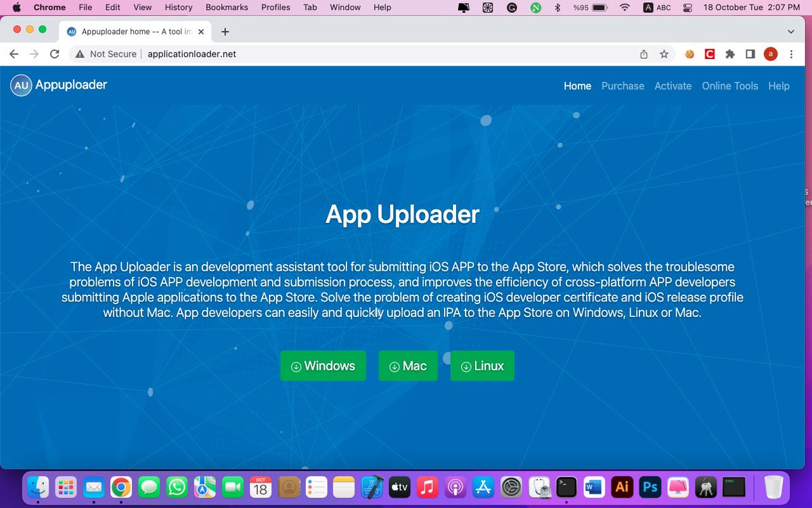Click the Bluetooth menu bar icon
The height and width of the screenshot is (508, 812).
pos(557,7)
